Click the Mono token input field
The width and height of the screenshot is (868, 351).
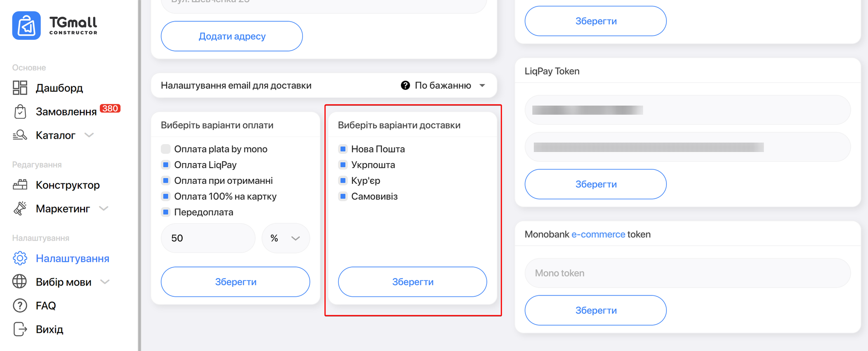[x=687, y=273]
